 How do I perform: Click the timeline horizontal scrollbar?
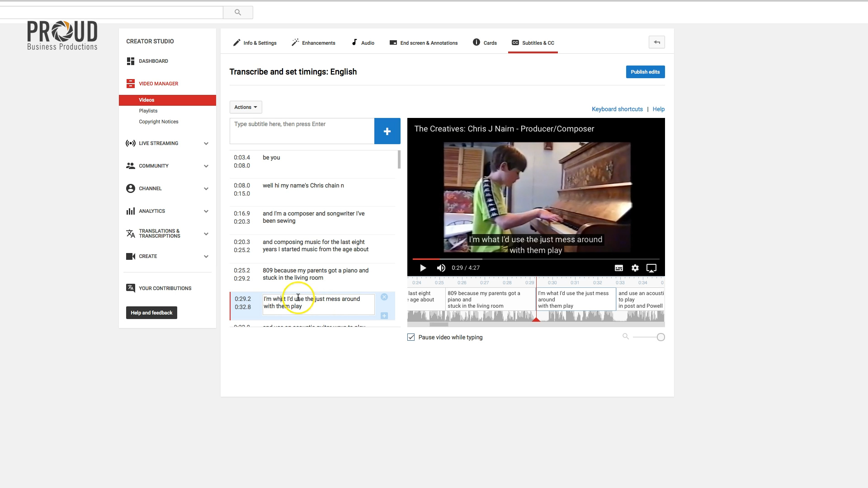(439, 324)
